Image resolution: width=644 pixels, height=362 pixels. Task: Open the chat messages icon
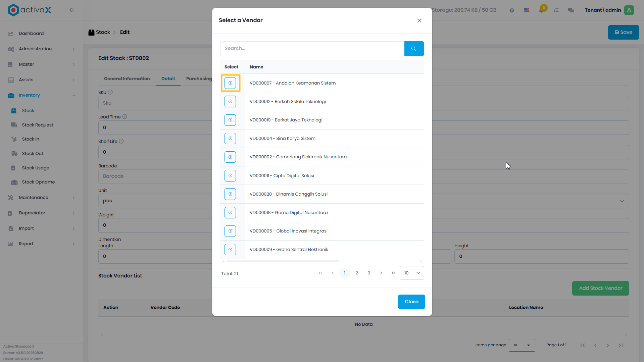click(x=571, y=10)
